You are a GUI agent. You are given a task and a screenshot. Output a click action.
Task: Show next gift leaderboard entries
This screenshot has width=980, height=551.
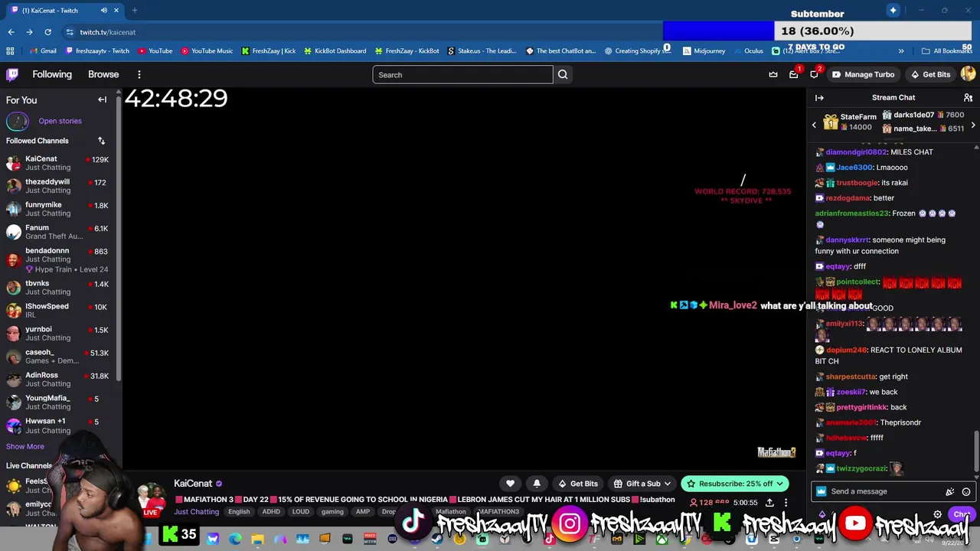coord(972,125)
